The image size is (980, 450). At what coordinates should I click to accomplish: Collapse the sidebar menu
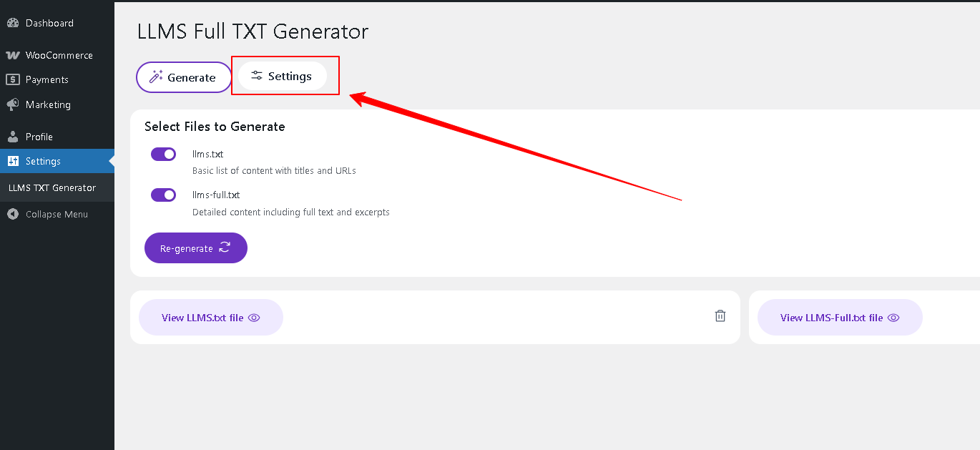48,214
